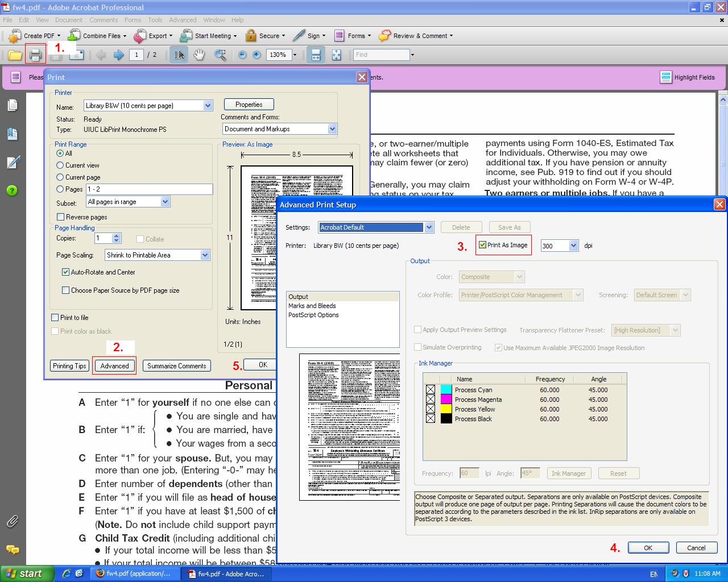Click the Printing Tips button
Screen dimensions: 728x582
coord(70,366)
